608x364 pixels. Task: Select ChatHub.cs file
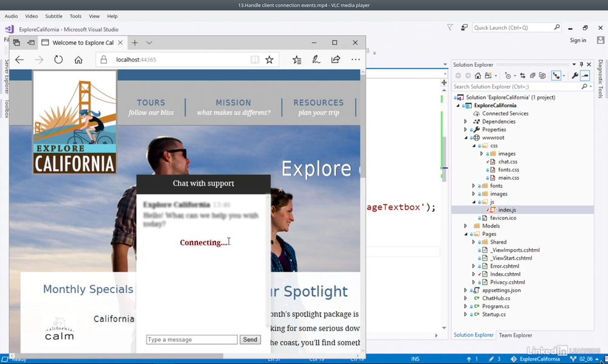click(496, 298)
